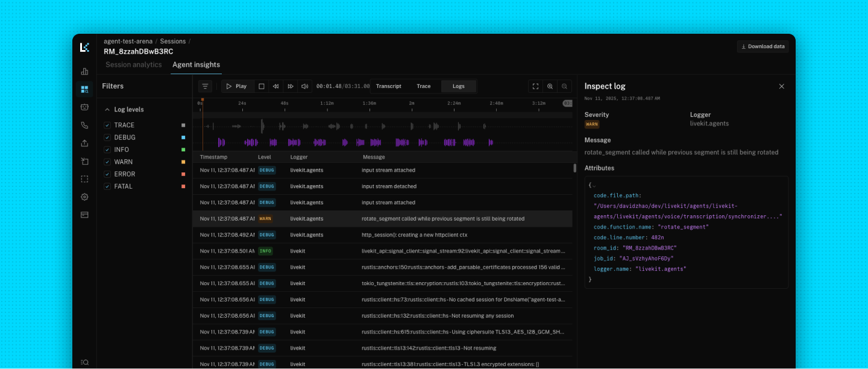Toggle the WARN log level checkbox
Viewport: 868px width, 369px height.
(x=107, y=162)
